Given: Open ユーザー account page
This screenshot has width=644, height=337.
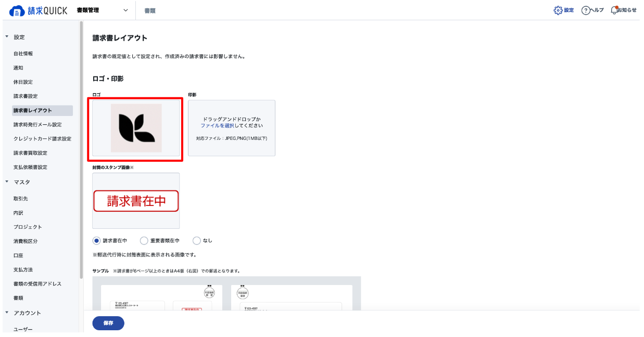Looking at the screenshot, I should tap(23, 329).
